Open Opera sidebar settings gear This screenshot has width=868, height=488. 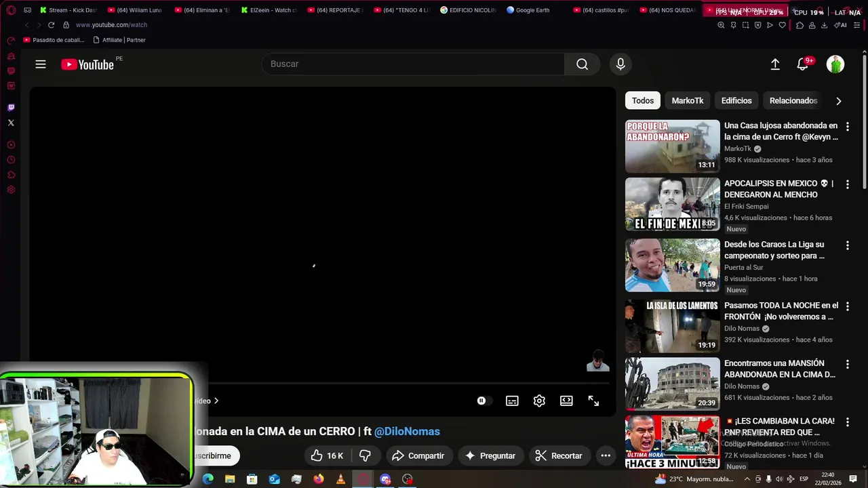click(x=11, y=190)
